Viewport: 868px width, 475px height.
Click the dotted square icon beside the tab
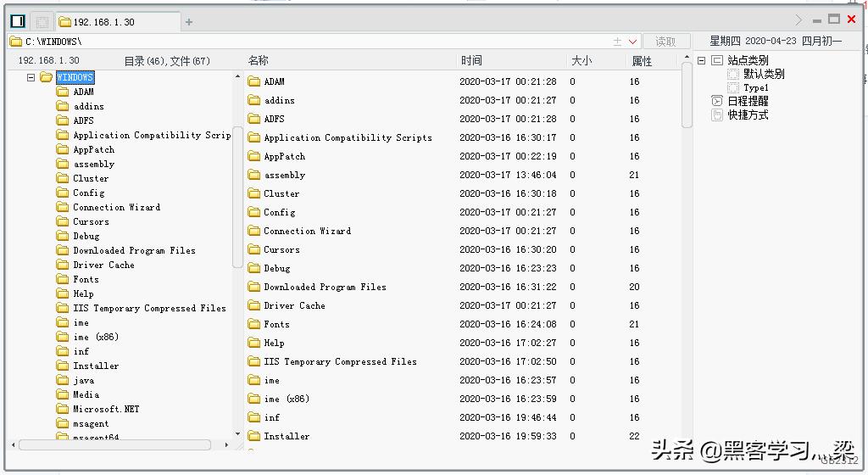42,22
